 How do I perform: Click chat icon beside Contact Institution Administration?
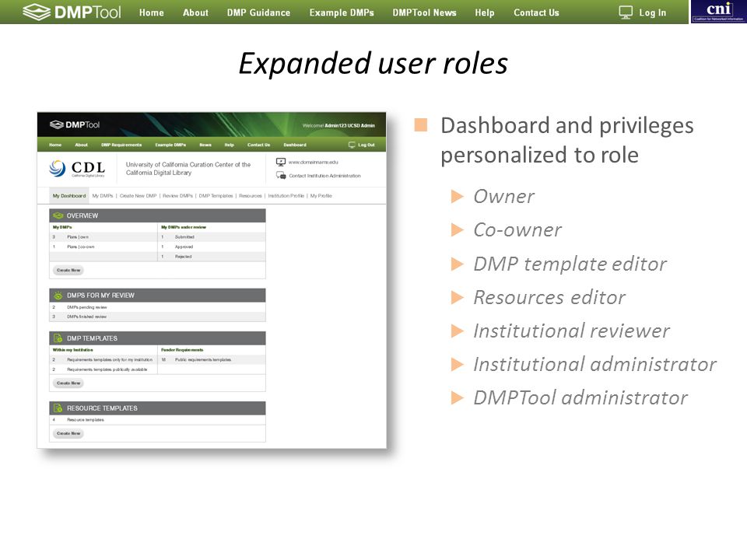(x=281, y=175)
